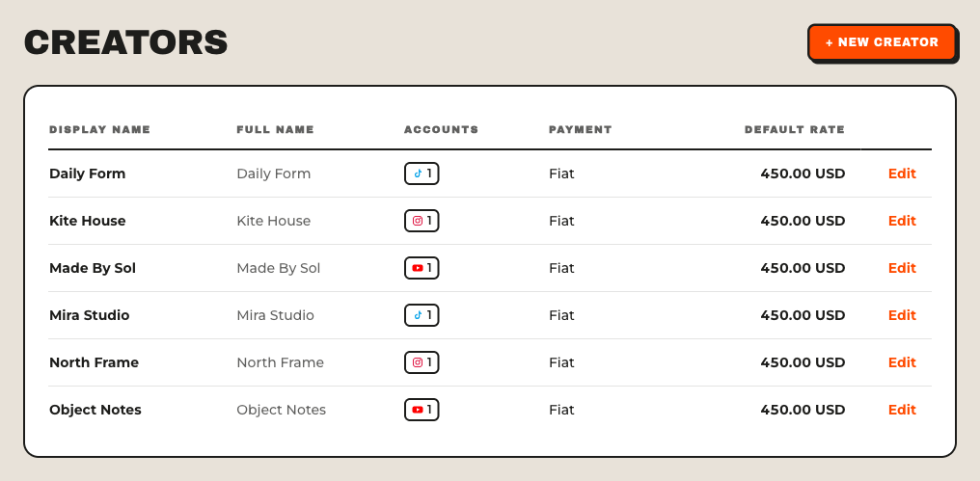Click 450.00 USD in the North Frame row
Image resolution: width=980 pixels, height=481 pixels.
(x=803, y=362)
